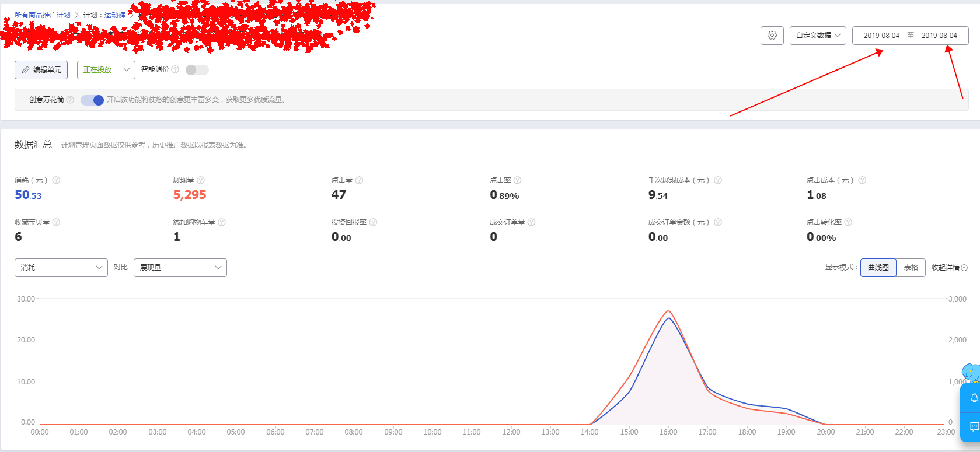This screenshot has width=980, height=452.
Task: Open the 自定义数据 dropdown
Action: click(818, 36)
